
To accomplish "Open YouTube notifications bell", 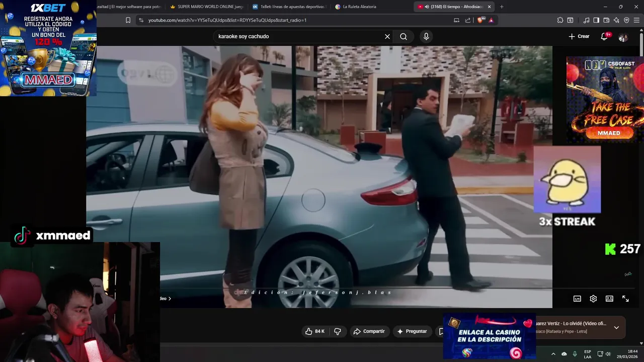I will point(605,36).
